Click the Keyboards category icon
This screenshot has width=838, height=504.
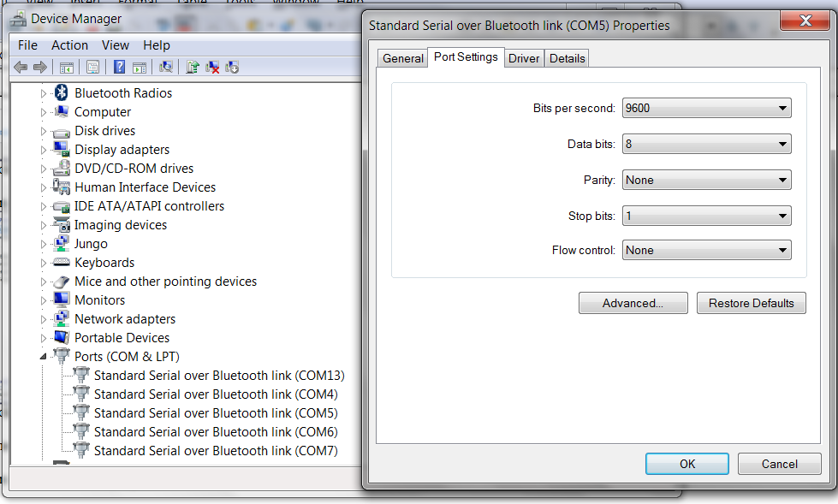[62, 263]
